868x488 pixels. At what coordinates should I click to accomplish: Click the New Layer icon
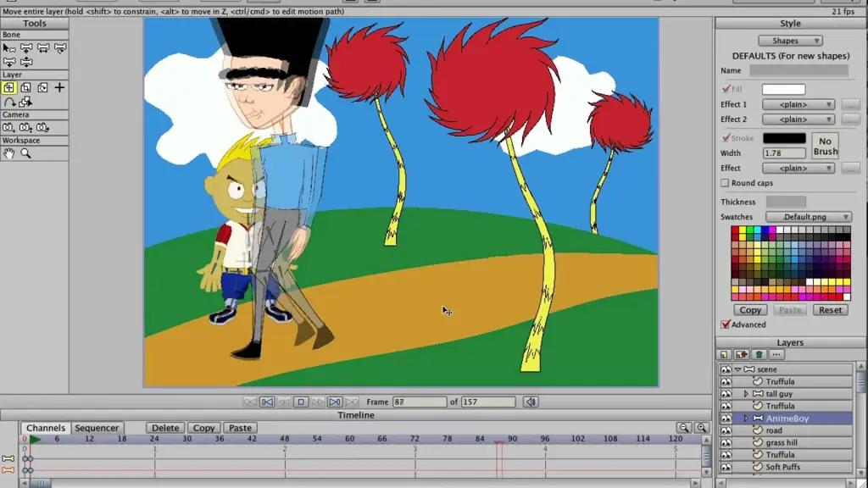click(724, 355)
